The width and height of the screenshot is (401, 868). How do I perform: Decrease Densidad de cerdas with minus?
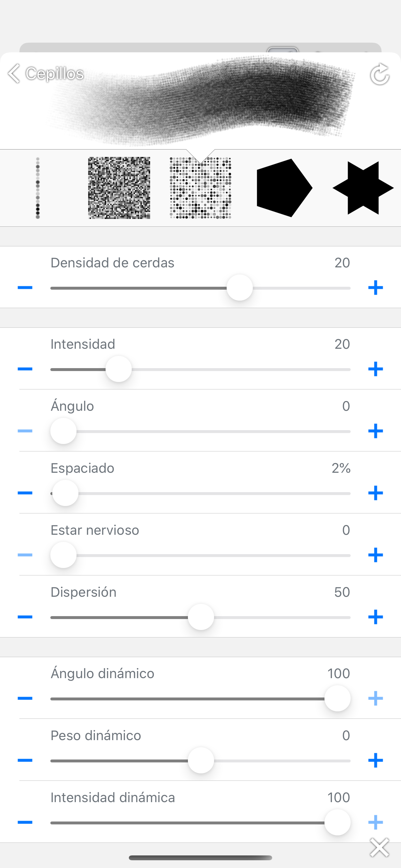tap(25, 288)
